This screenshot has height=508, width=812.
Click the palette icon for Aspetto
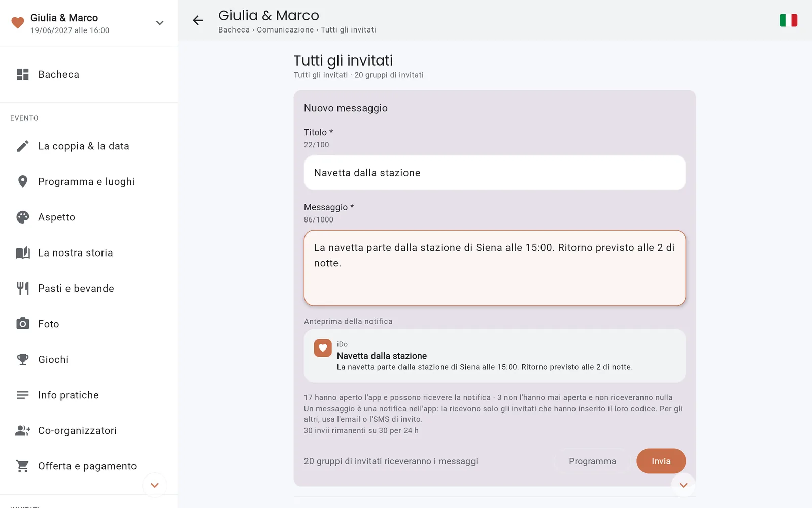point(23,217)
